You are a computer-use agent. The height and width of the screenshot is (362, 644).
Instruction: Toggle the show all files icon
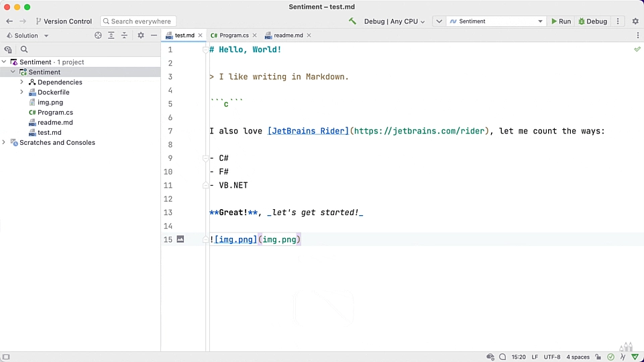click(x=8, y=50)
